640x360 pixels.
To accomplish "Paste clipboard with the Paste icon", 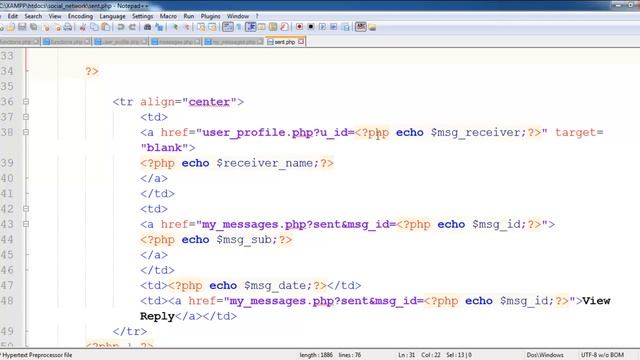I will (106, 27).
